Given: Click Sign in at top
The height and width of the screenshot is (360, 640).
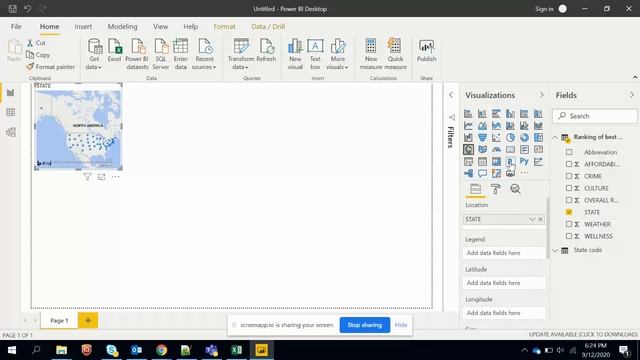Looking at the screenshot, I should (544, 9).
